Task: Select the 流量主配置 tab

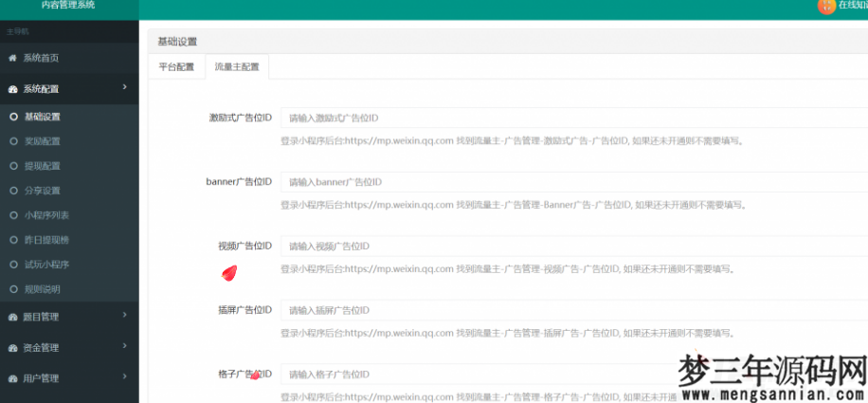Action: (x=237, y=67)
